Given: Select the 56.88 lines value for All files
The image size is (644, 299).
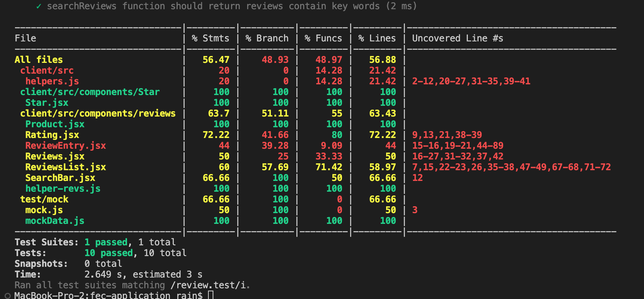Looking at the screenshot, I should 382,60.
